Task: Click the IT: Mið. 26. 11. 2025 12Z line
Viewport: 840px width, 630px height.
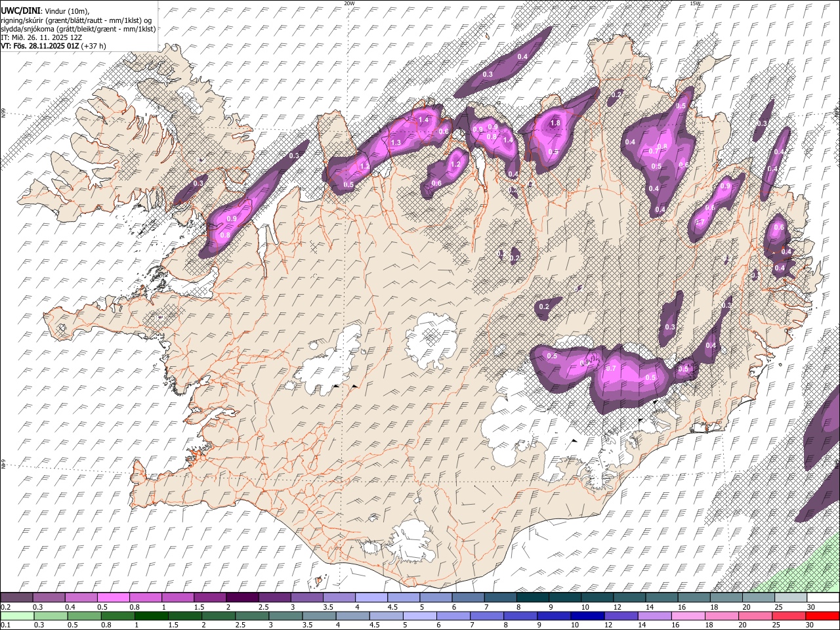Action: [41, 37]
